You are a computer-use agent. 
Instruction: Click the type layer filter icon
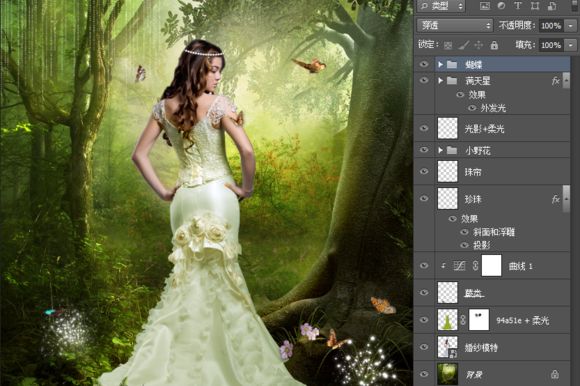pos(517,6)
